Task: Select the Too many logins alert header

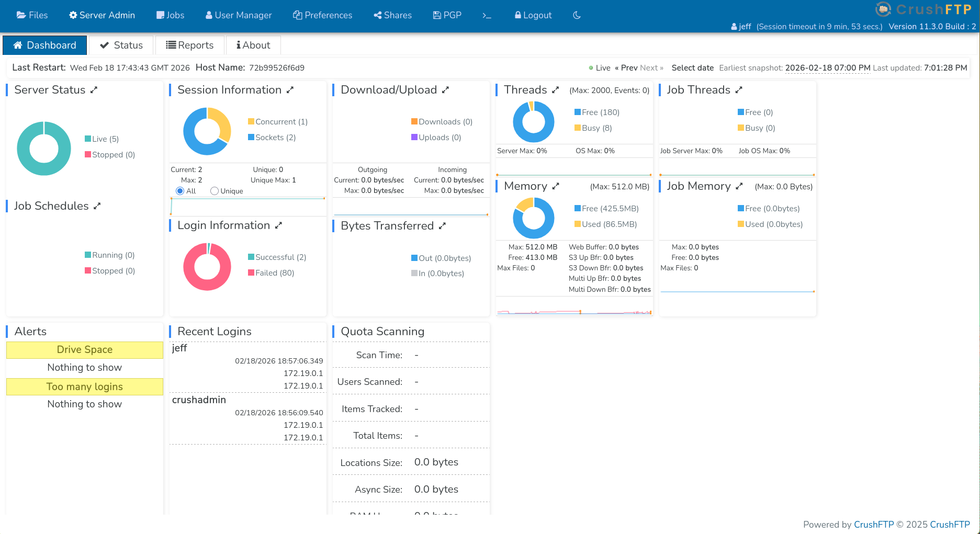Action: tap(85, 387)
